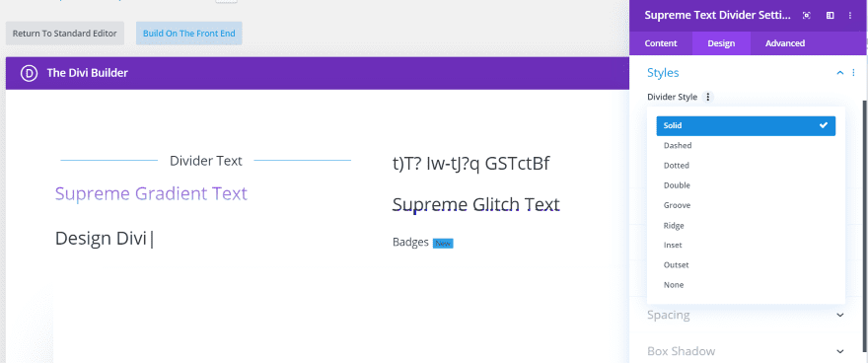The height and width of the screenshot is (363, 868).
Task: Open Styles section three-dot menu
Action: coord(853,72)
